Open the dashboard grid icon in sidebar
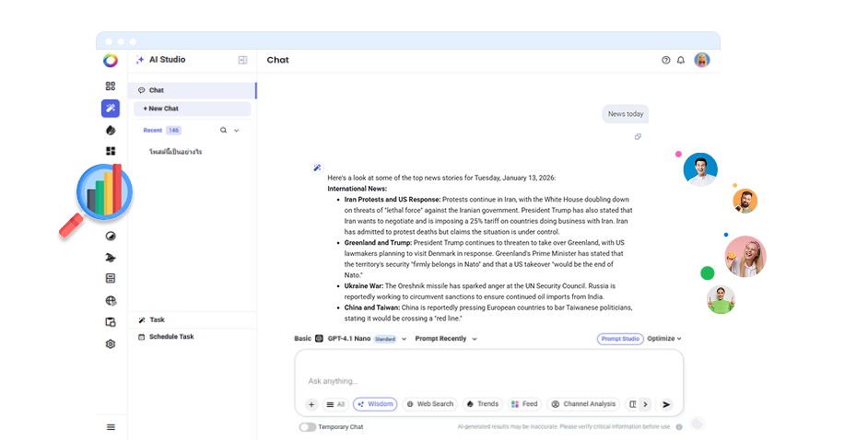The height and width of the screenshot is (440, 868). click(111, 87)
